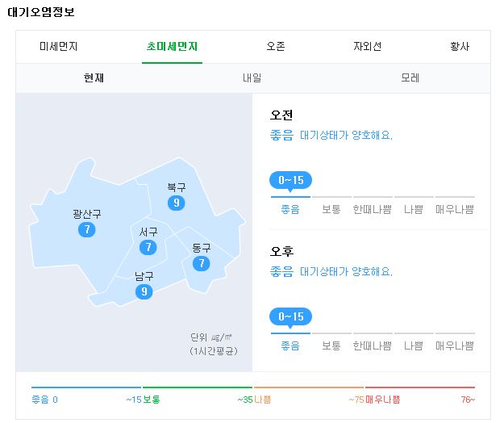Select the 현재 time tab
This screenshot has width=504, height=423.
coord(94,77)
